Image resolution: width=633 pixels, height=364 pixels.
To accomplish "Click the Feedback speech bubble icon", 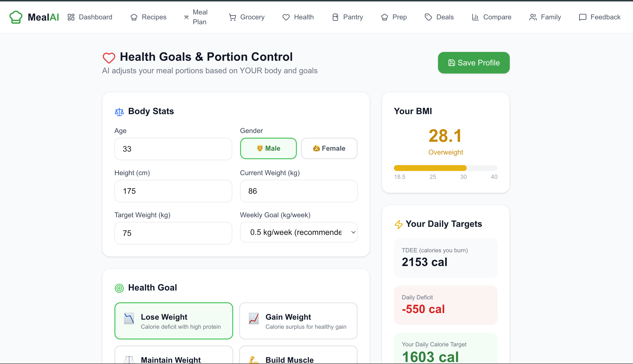I will click(583, 17).
